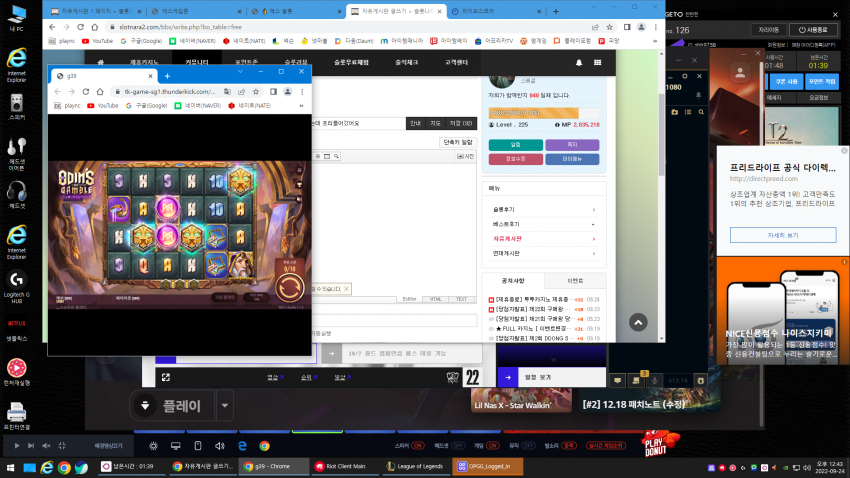Expand the 자유게시판 menu row chevron
The height and width of the screenshot is (478, 850).
coord(594,238)
